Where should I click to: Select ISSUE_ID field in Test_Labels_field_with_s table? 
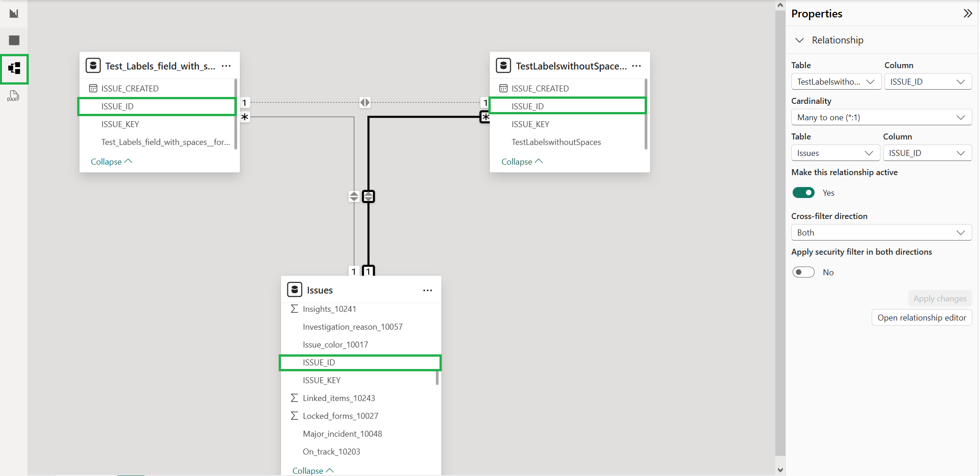[x=157, y=106]
